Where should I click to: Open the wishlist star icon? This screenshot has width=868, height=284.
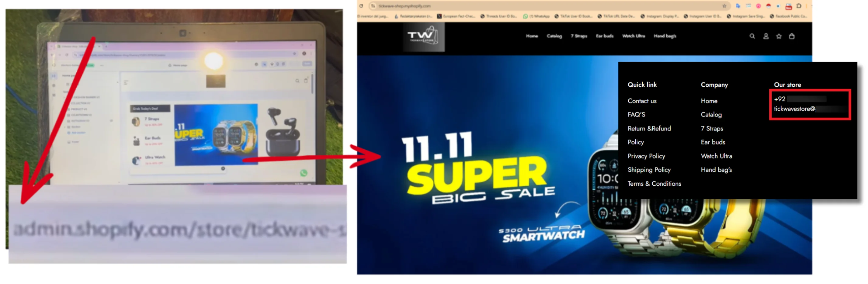coord(779,36)
